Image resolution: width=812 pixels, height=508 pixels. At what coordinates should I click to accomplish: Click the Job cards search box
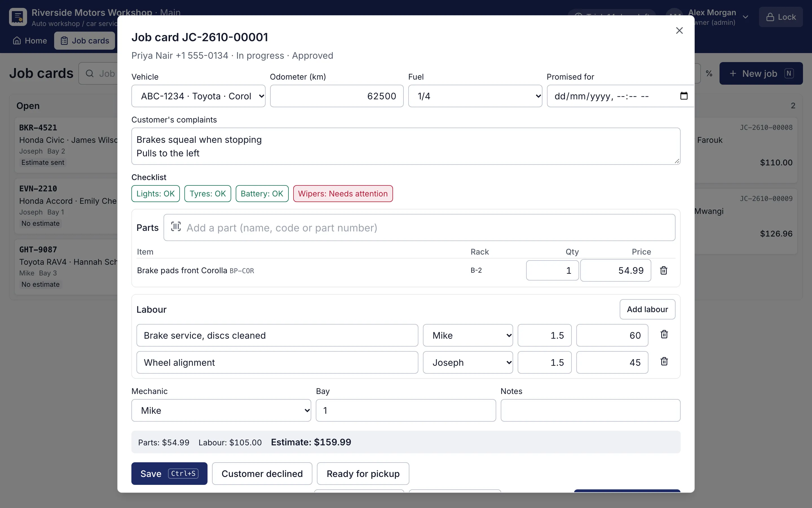coord(98,73)
